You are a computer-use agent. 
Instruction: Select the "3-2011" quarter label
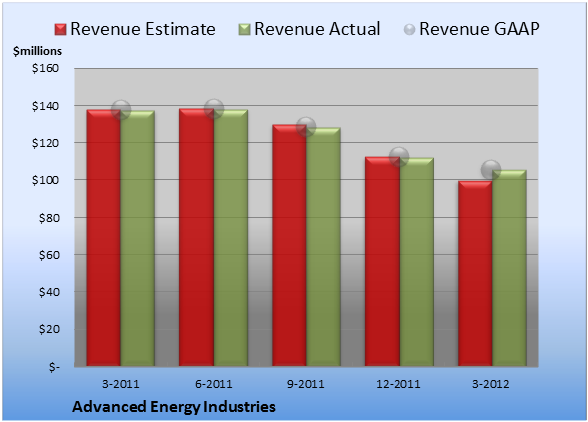click(121, 384)
